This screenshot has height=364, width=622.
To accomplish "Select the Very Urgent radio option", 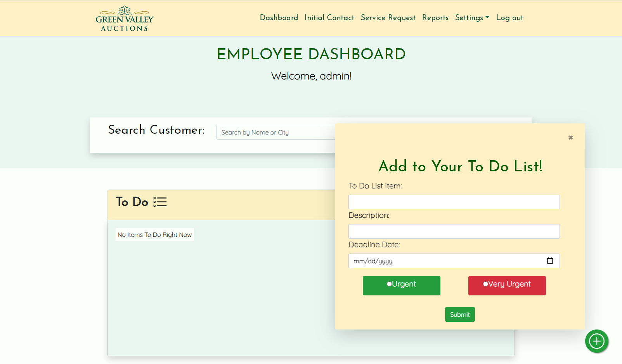I will point(485,284).
